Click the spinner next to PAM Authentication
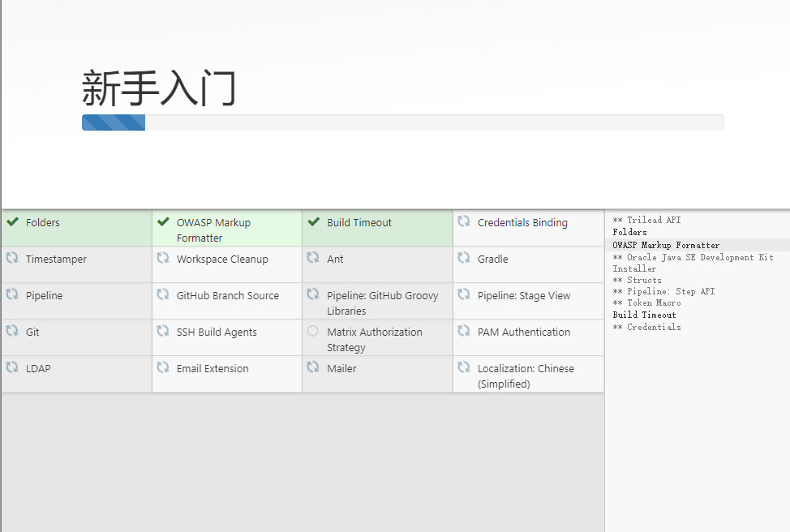Image resolution: width=790 pixels, height=532 pixels. tap(463, 331)
